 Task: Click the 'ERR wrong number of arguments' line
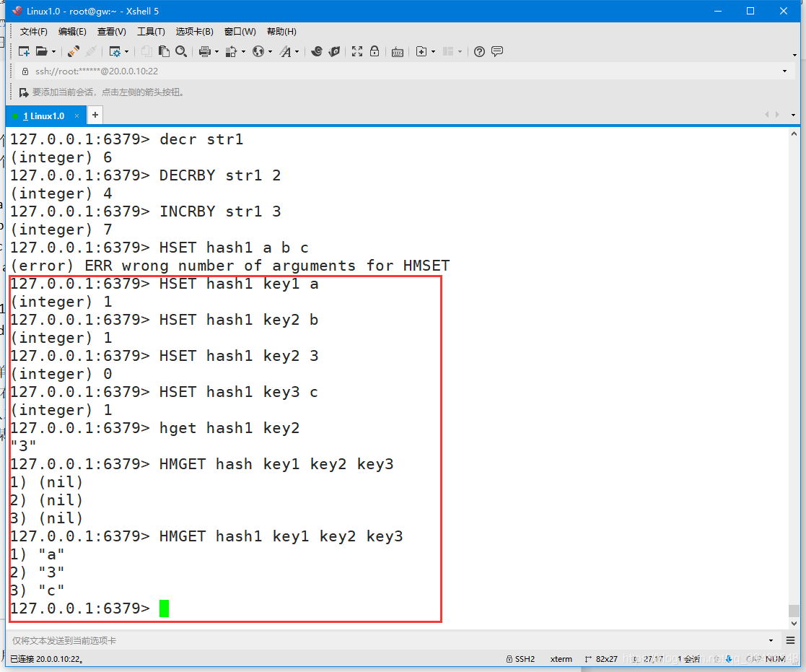click(229, 266)
